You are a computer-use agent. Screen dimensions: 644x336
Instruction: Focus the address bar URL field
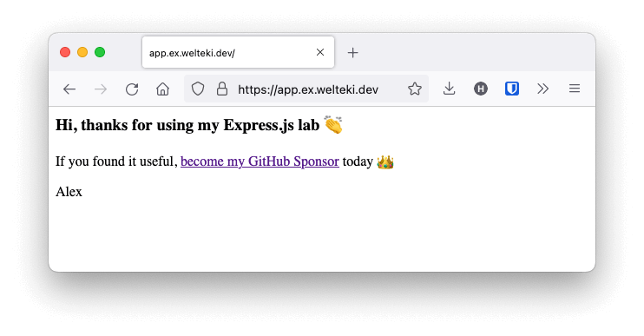(308, 89)
